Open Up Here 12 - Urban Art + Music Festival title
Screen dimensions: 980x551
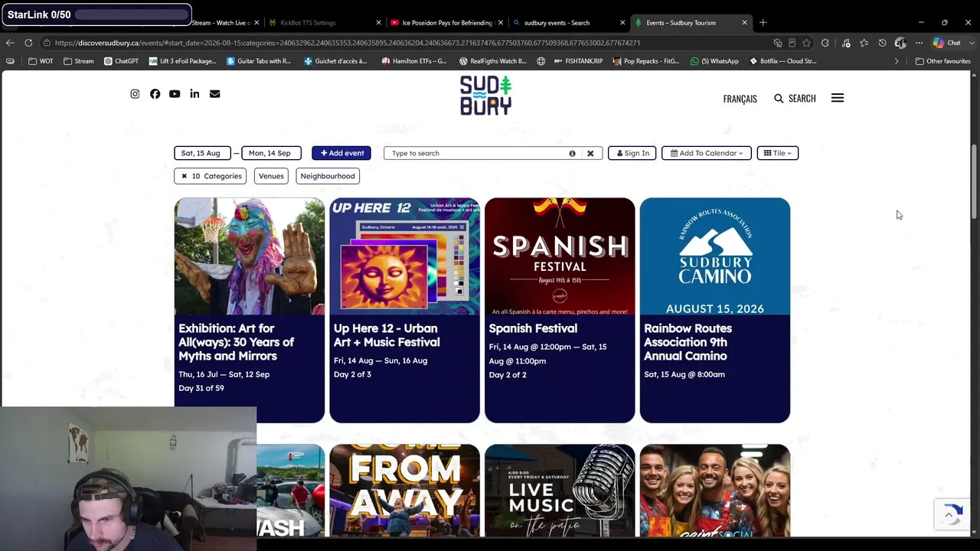[387, 335]
